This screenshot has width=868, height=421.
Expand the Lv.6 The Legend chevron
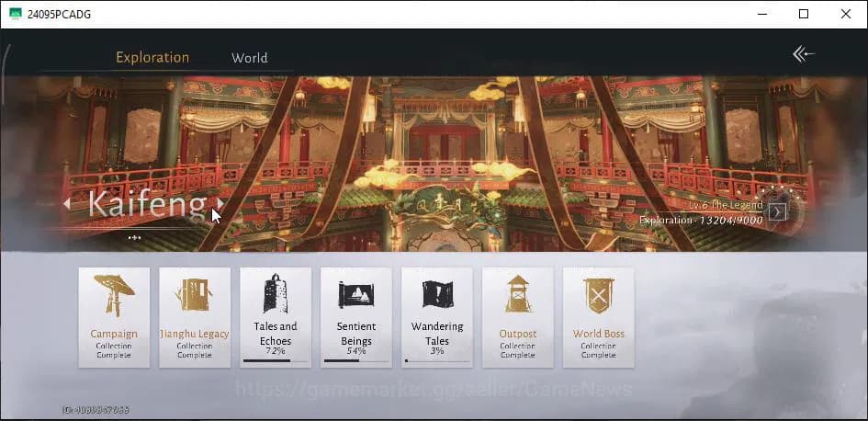[777, 211]
